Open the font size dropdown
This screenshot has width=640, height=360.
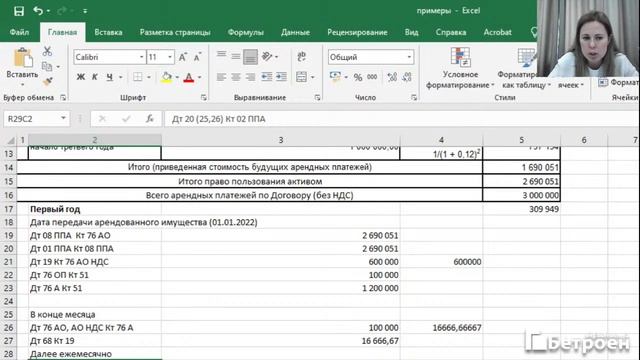click(x=170, y=57)
